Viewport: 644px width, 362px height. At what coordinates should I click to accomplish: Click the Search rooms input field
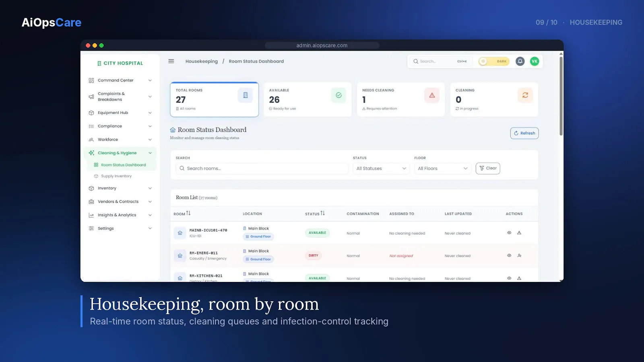click(x=262, y=169)
